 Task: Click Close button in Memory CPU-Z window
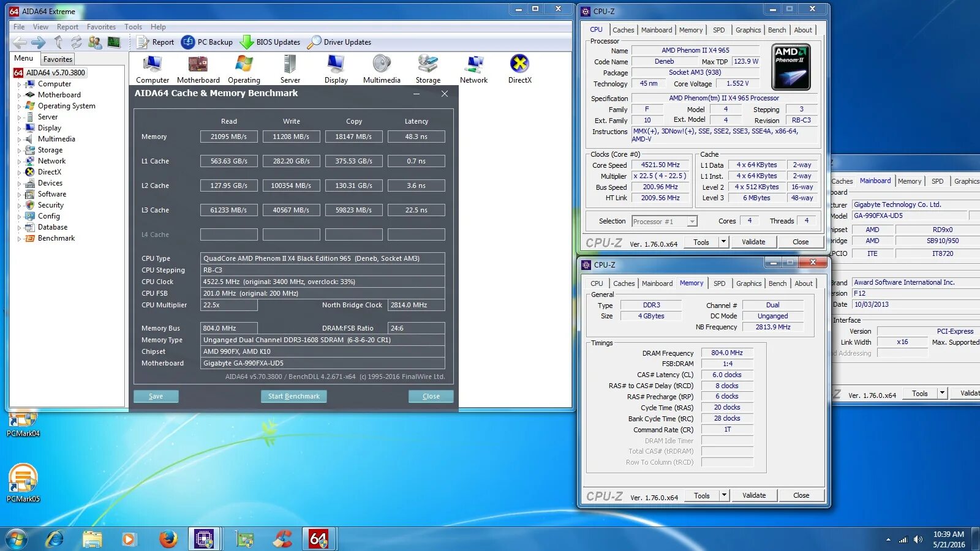pyautogui.click(x=801, y=495)
